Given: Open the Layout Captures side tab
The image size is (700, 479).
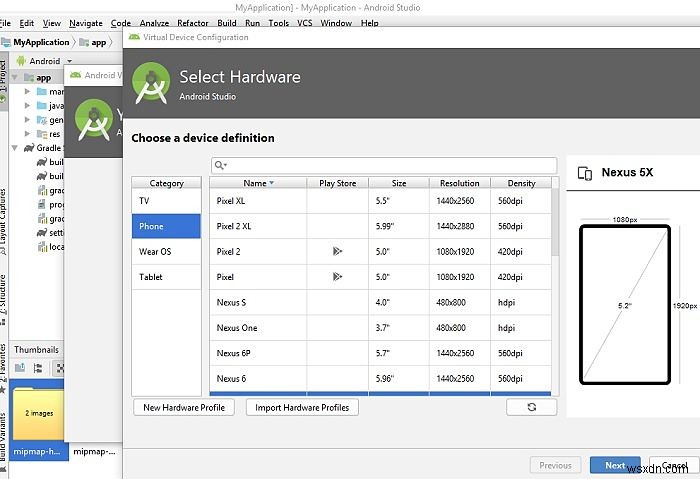Looking at the screenshot, I should pos(3,222).
